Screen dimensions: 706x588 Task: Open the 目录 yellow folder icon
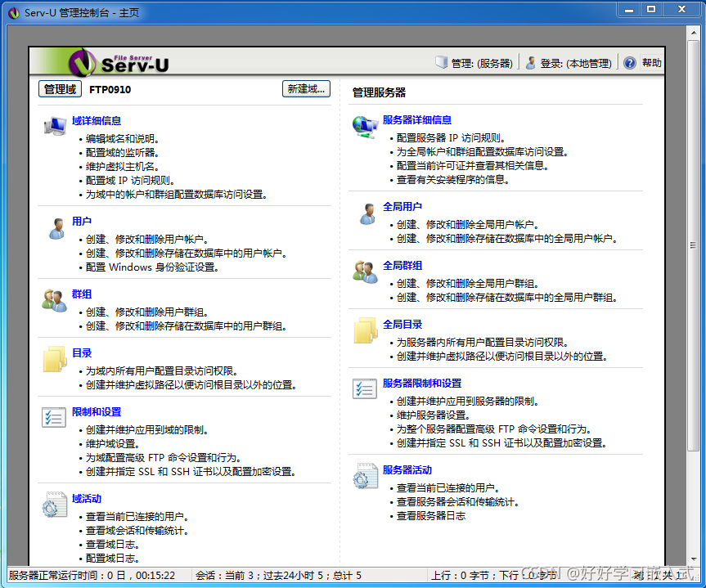[x=54, y=361]
